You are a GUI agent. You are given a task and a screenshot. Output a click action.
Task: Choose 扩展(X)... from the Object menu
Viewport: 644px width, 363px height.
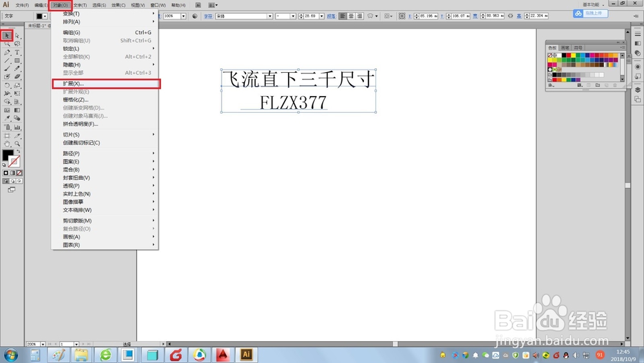pos(106,84)
